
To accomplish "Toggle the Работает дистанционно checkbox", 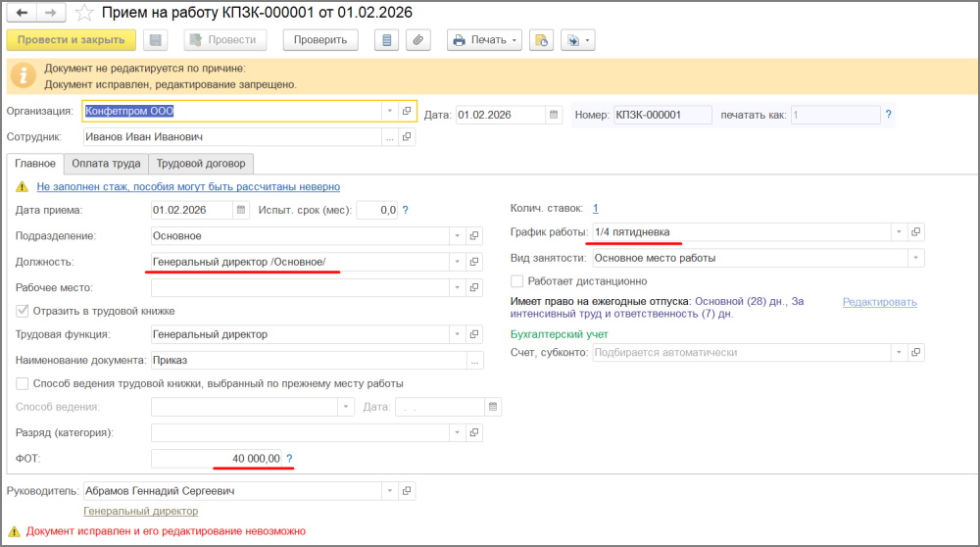I will coord(517,281).
